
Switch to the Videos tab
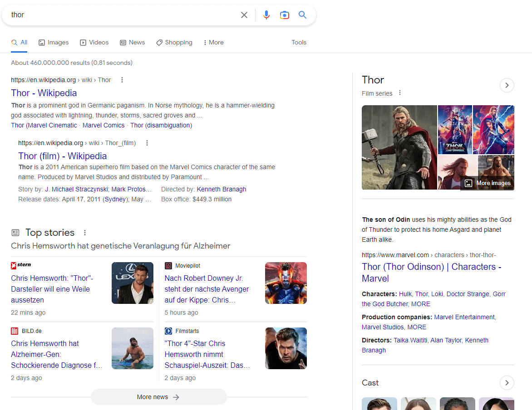[x=94, y=42]
